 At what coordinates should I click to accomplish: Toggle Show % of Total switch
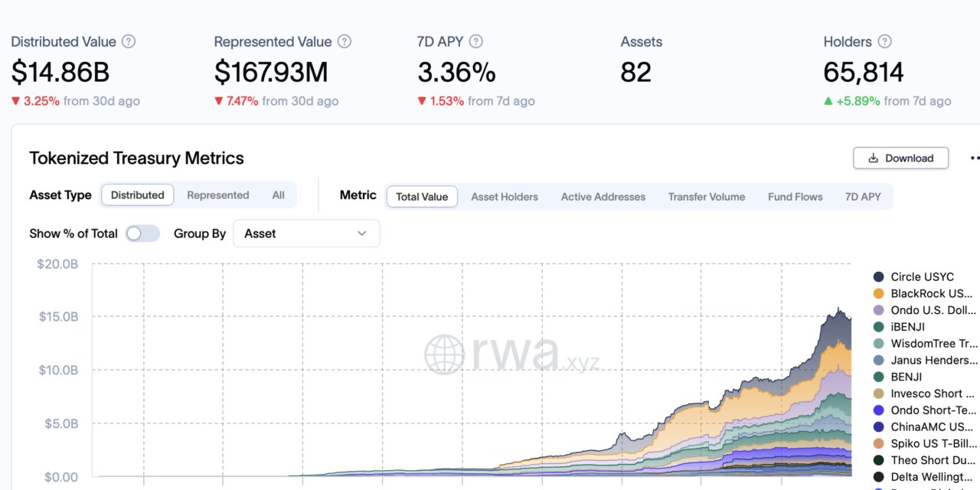[x=142, y=234]
